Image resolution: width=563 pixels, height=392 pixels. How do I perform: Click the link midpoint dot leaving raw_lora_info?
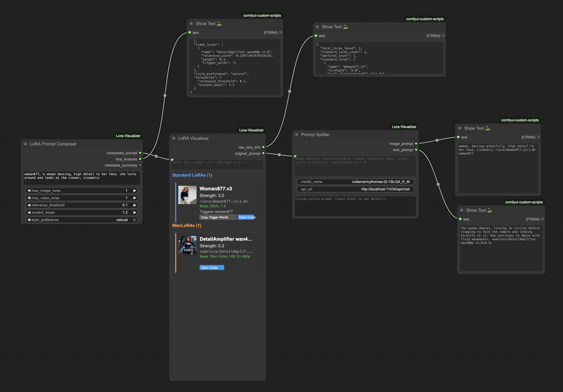tap(290, 91)
